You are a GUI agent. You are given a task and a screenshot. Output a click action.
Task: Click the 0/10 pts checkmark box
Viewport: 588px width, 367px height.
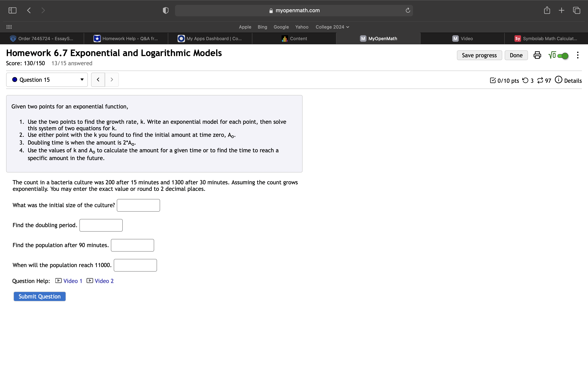click(493, 80)
